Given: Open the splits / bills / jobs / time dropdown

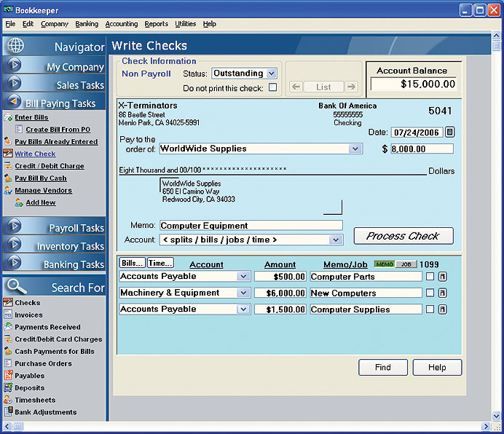Looking at the screenshot, I should (336, 240).
